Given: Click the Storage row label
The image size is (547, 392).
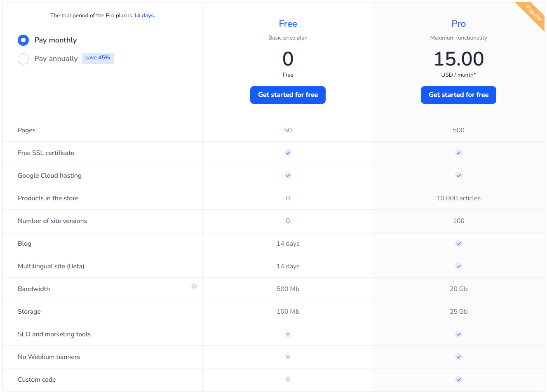Looking at the screenshot, I should coord(29,312).
